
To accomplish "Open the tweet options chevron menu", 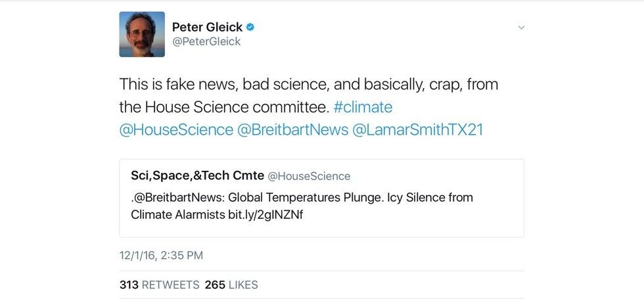I will coord(521,28).
